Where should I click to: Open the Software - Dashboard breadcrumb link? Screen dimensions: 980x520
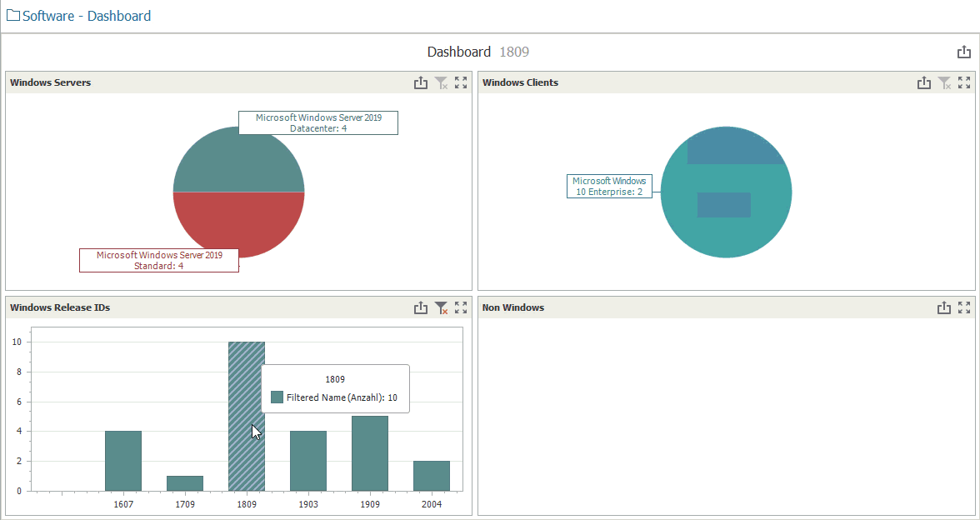point(87,16)
